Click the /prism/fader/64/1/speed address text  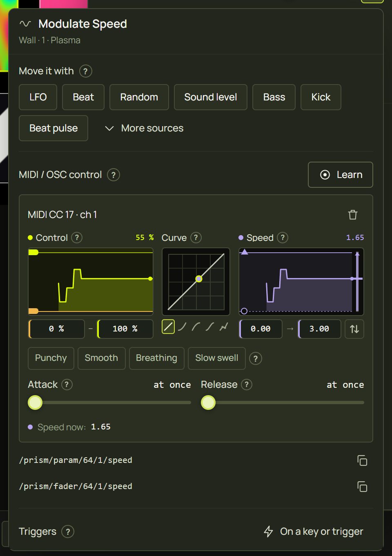[76, 487]
